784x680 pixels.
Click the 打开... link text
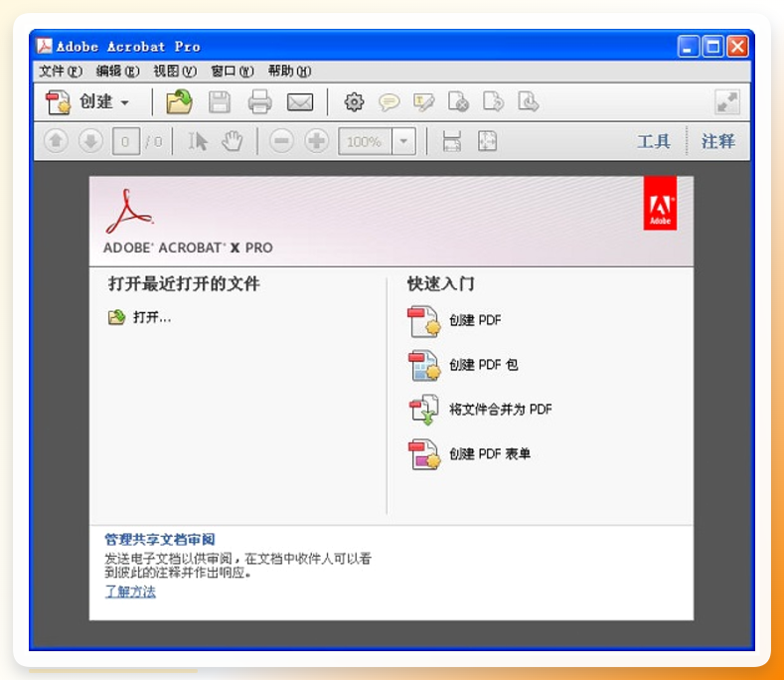tap(152, 317)
